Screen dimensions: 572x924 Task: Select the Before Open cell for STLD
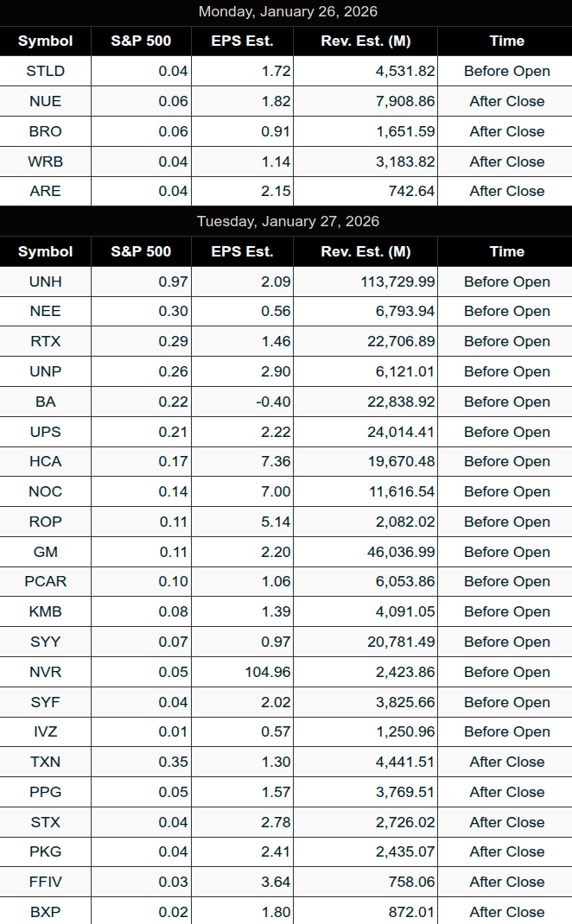click(x=506, y=71)
